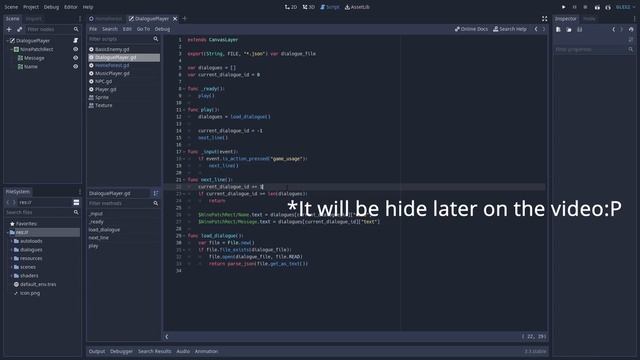This screenshot has height=360, width=640.
Task: Toggle distraction-free fullscreen mode
Action: pos(544,19)
